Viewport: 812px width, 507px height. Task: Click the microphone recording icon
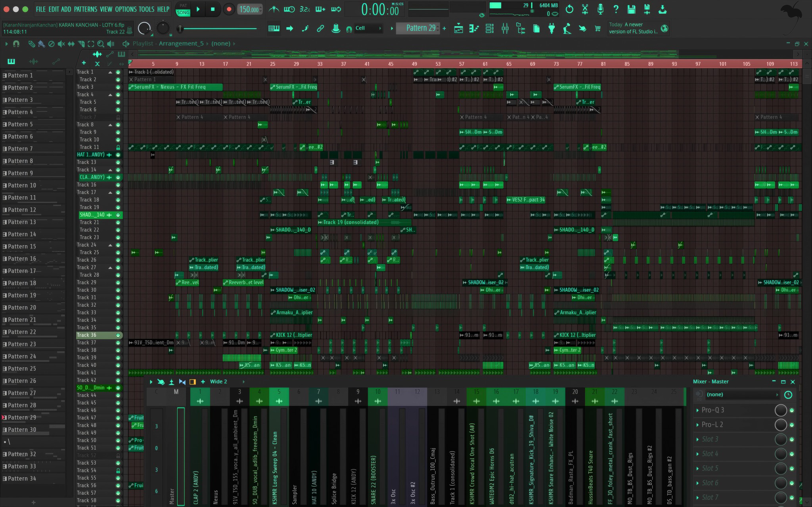pyautogui.click(x=600, y=9)
